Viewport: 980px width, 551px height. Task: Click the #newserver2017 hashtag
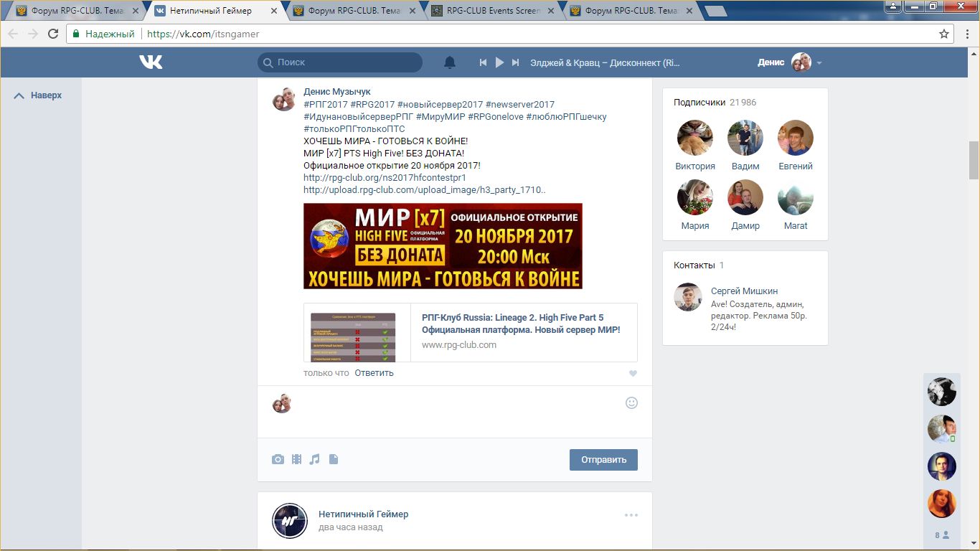pyautogui.click(x=520, y=104)
